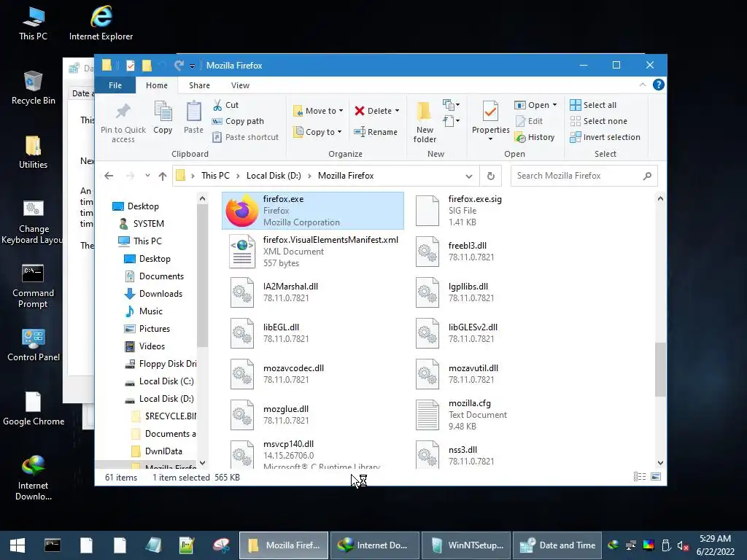747x560 pixels.
Task: Switch to WinNTSetup taskbar button
Action: [466, 545]
